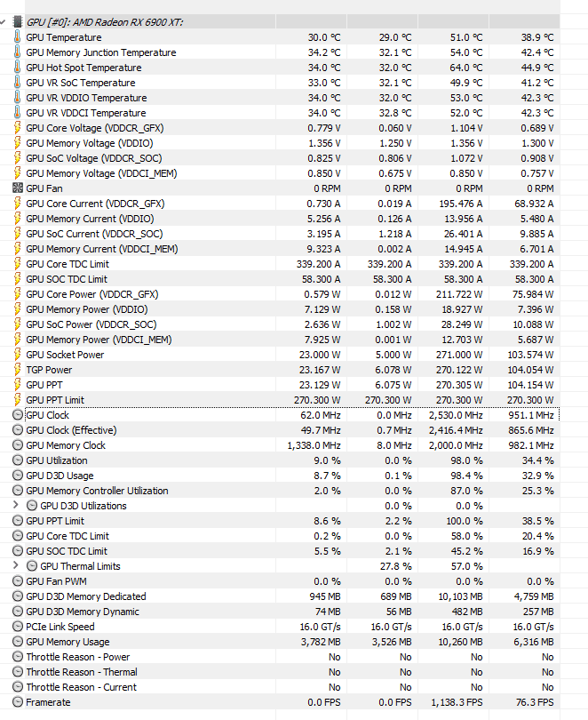Select the GPU Core TDC Limit amperes row
Viewport: 588px width, 720px height.
(x=280, y=264)
